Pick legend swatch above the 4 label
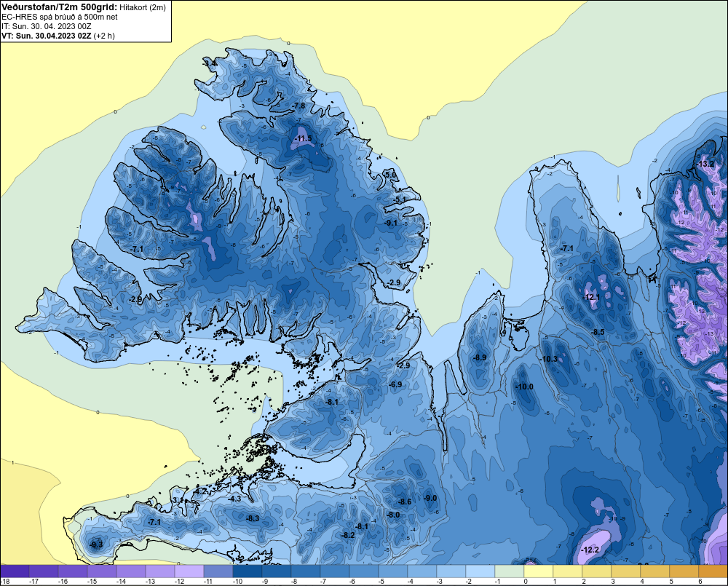Viewport: 728px width, 586px height. [x=655, y=571]
